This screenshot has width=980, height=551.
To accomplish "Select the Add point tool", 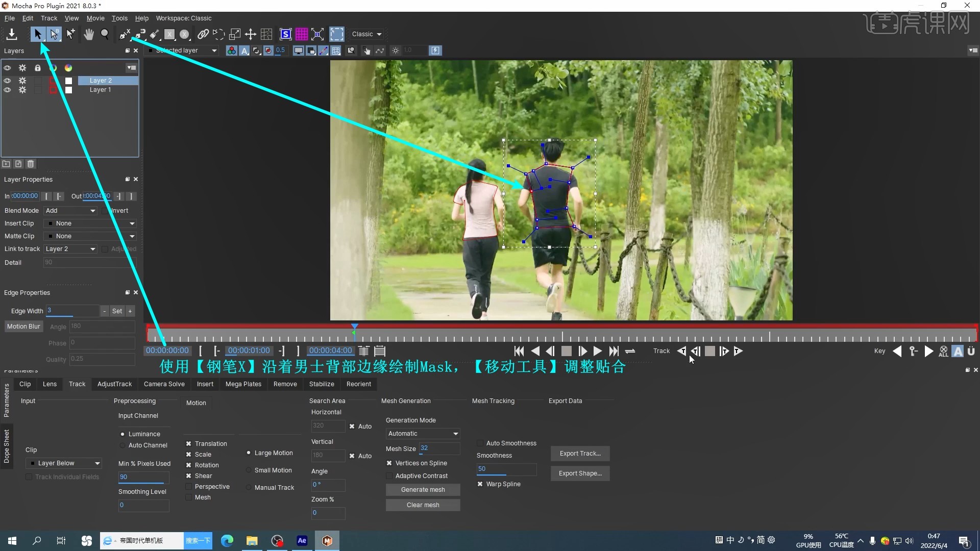I will tap(70, 34).
